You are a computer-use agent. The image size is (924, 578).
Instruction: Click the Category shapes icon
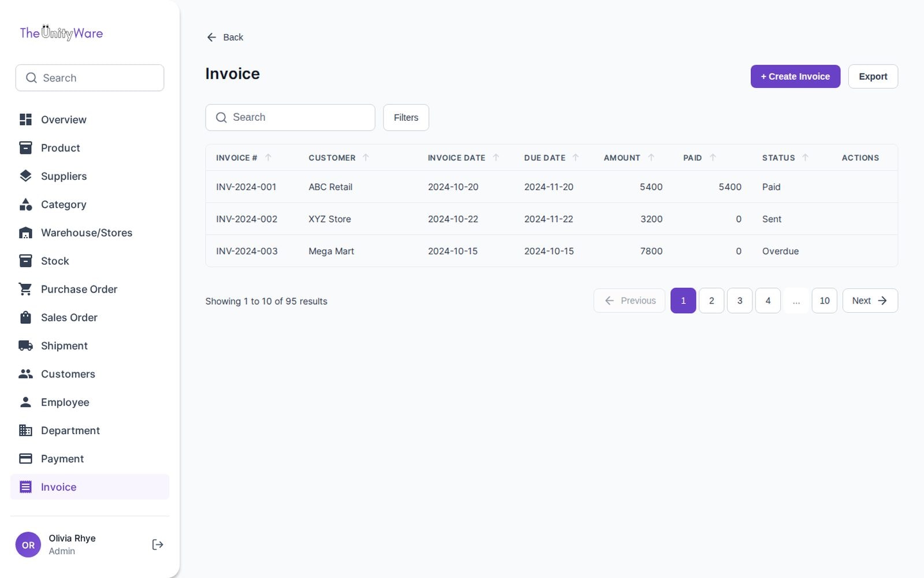(25, 205)
